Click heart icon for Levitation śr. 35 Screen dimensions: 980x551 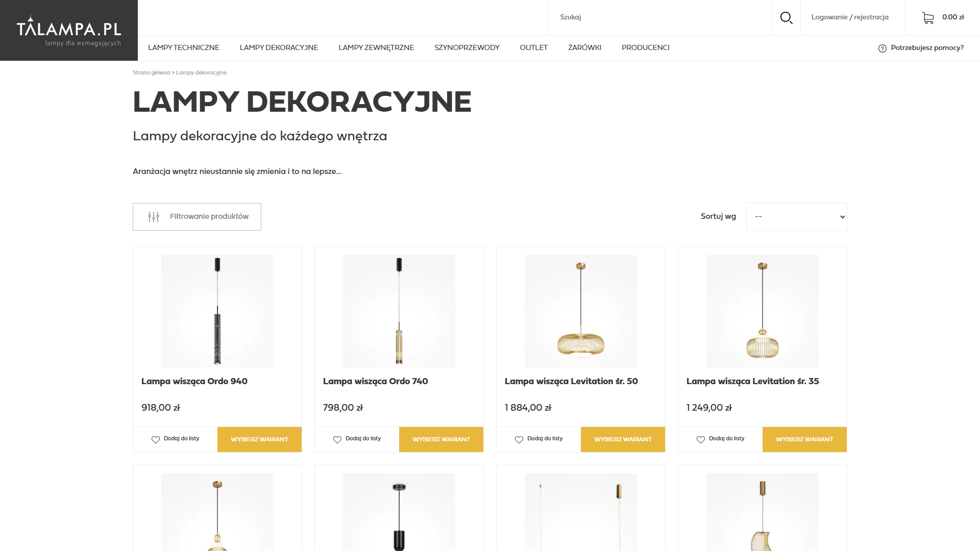[701, 439]
